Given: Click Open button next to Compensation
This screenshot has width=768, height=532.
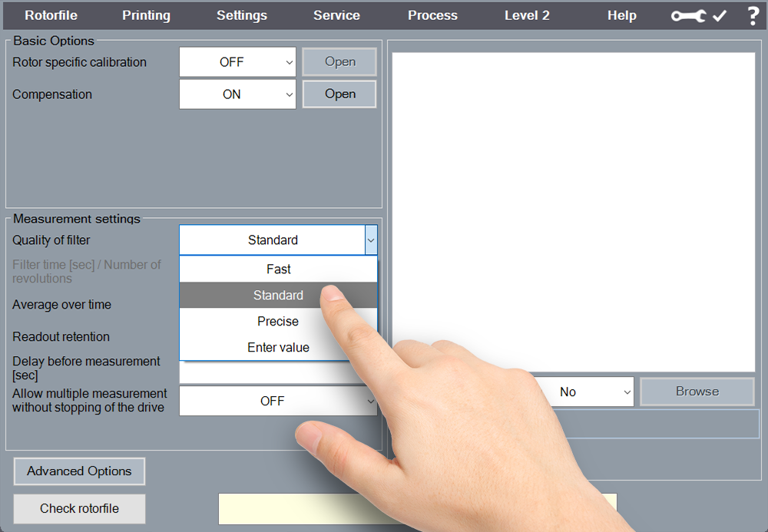Looking at the screenshot, I should click(x=339, y=94).
